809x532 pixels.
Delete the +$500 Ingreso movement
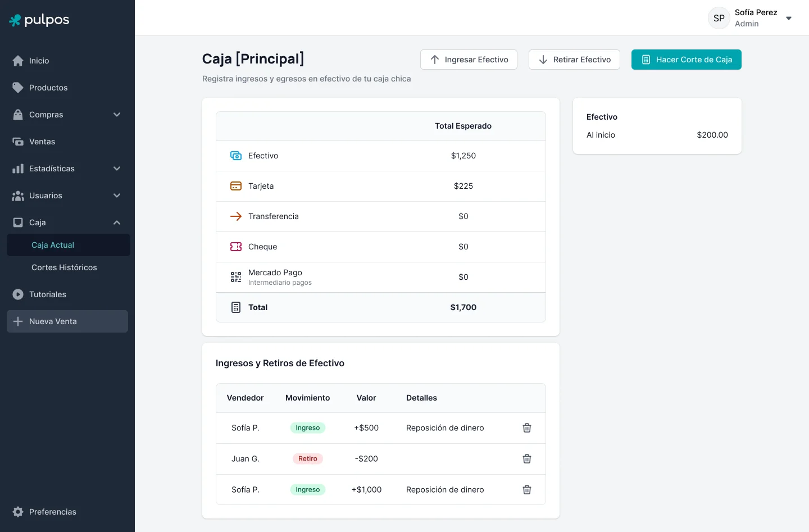coord(527,428)
